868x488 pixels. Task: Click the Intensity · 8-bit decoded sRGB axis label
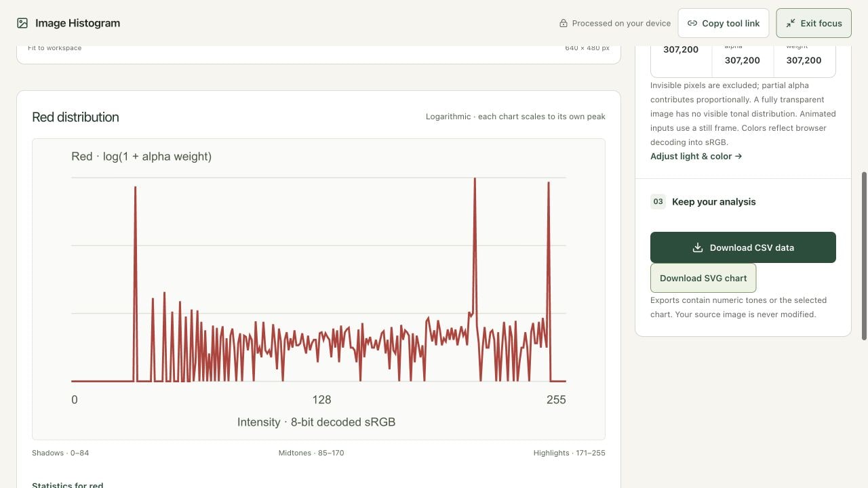coord(316,422)
